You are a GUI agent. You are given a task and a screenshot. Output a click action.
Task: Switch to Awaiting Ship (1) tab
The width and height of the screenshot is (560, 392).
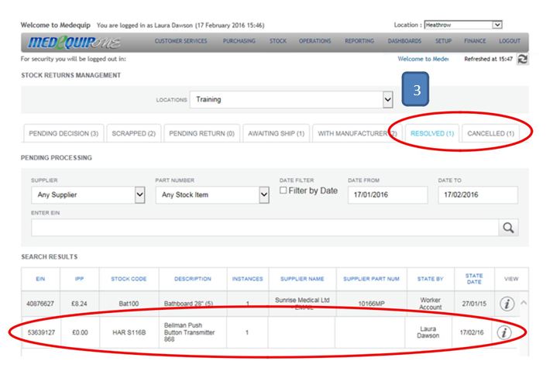[276, 133]
